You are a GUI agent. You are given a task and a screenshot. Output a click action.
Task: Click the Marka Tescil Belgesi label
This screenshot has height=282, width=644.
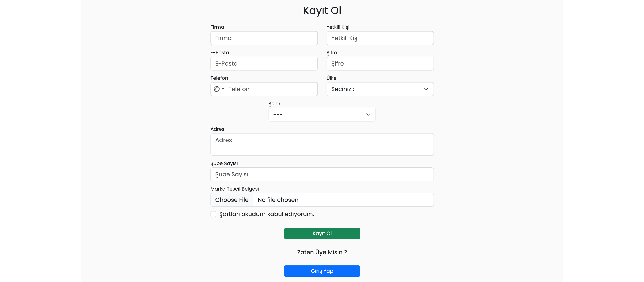coord(235,189)
